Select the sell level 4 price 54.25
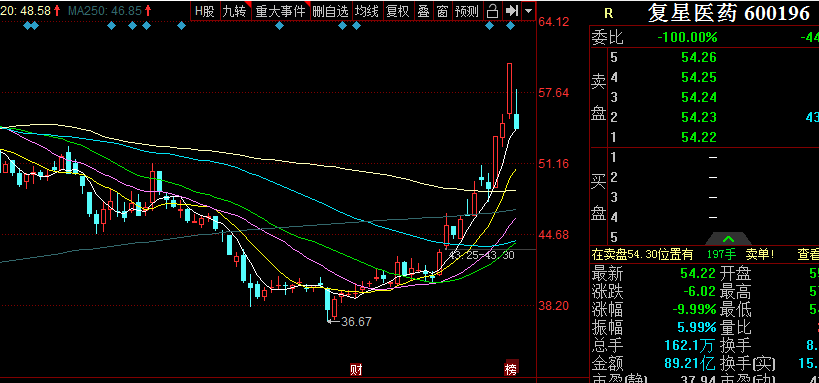This screenshot has width=819, height=383. 698,77
